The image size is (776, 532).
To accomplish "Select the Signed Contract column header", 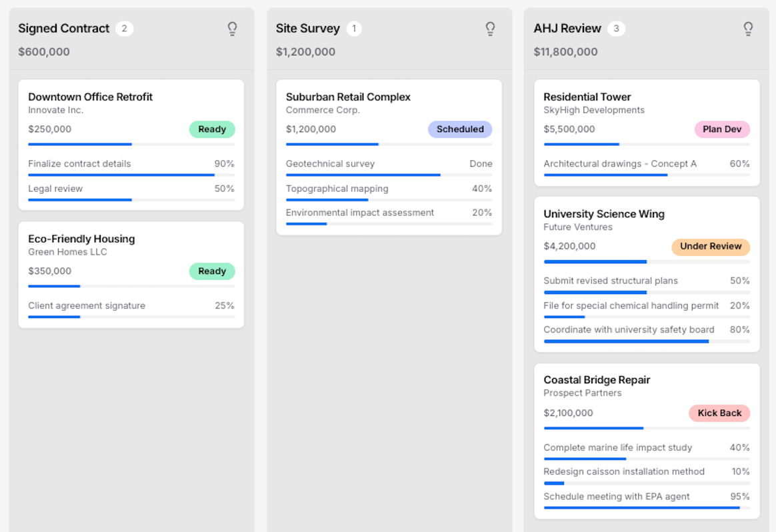I will 65,28.
